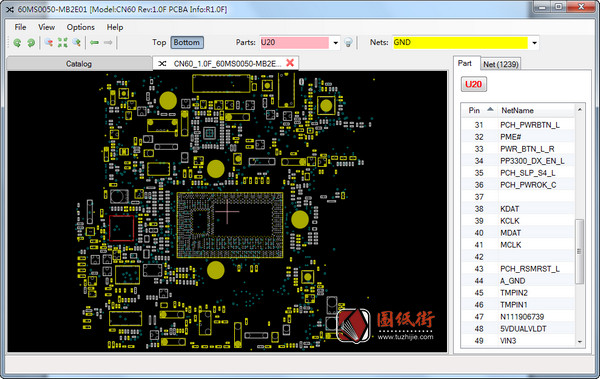The image size is (600, 379).
Task: Click the Nets field containing GND
Action: coord(460,42)
